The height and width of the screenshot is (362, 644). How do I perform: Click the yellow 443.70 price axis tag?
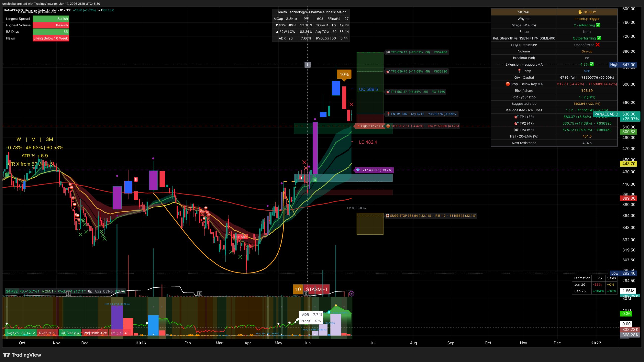(x=628, y=164)
